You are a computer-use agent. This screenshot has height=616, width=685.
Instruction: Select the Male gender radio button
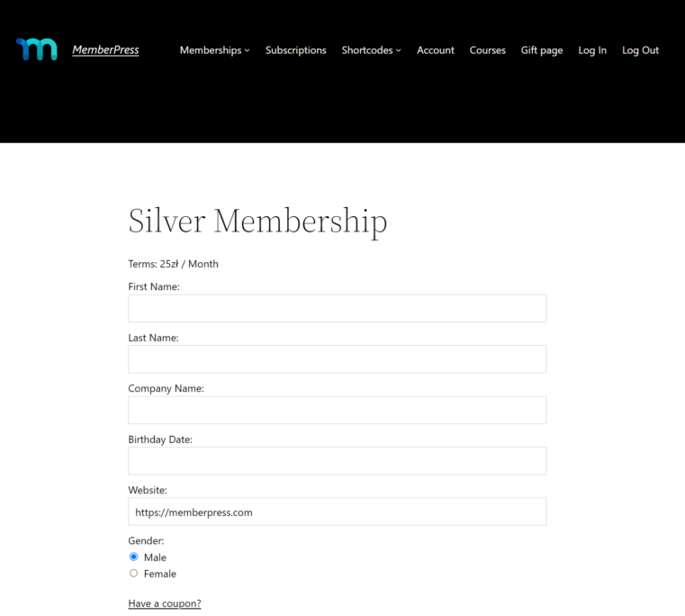click(x=134, y=557)
